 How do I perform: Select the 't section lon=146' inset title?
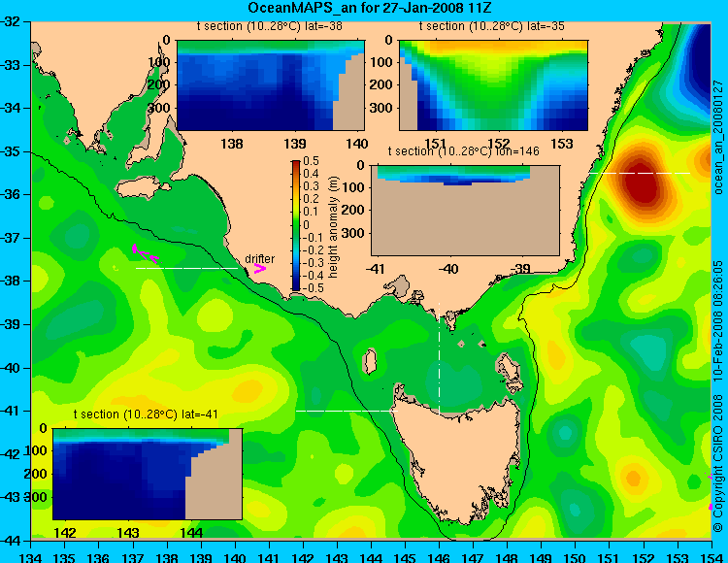[x=463, y=151]
